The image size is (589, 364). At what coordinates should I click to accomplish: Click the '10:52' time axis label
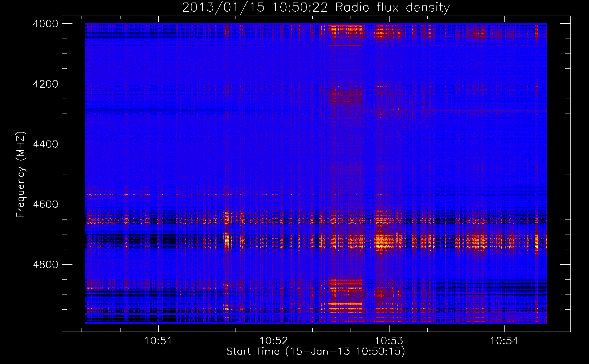273,341
